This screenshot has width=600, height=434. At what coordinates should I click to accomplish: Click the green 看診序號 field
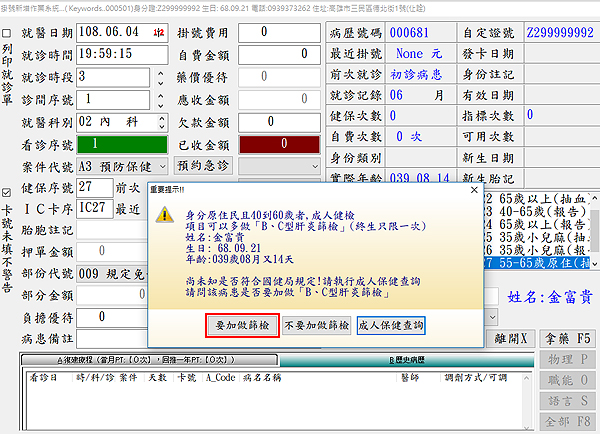point(120,143)
